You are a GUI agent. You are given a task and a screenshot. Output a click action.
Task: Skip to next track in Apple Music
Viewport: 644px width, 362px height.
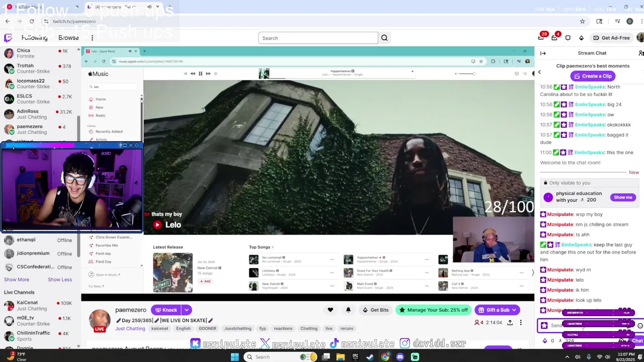[x=208, y=73]
